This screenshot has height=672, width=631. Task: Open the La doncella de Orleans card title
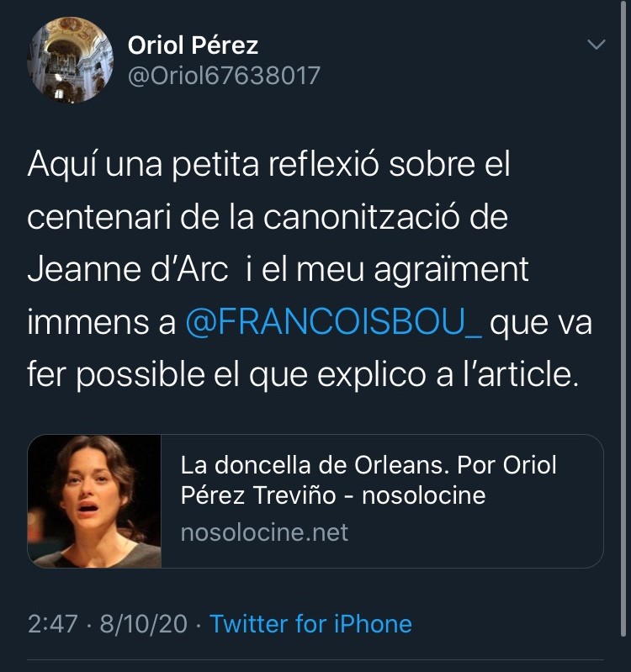coord(369,480)
